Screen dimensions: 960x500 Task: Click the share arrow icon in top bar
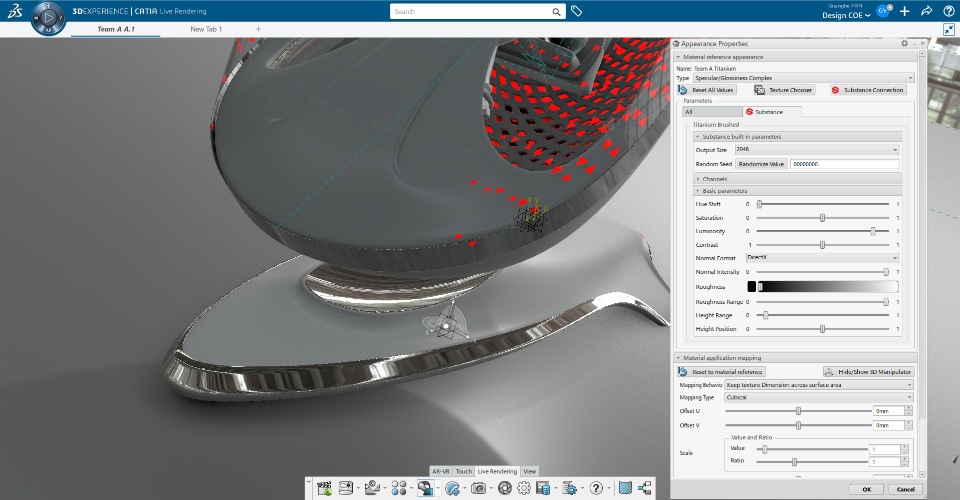click(x=926, y=11)
